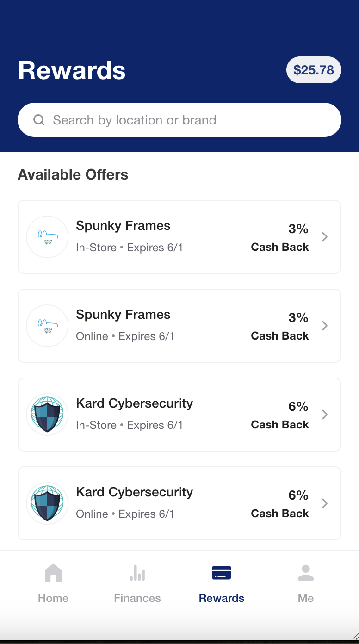Open Finances via the bar chart icon
The image size is (359, 644).
click(x=137, y=573)
